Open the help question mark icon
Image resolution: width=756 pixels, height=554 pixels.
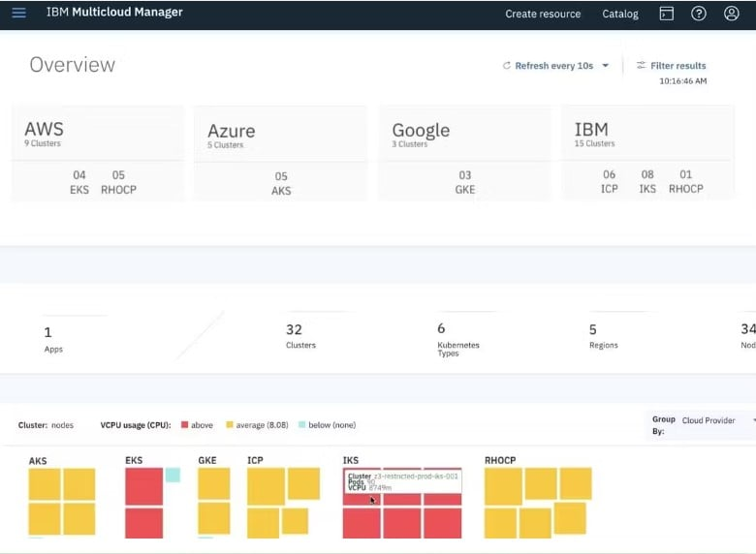click(x=699, y=14)
